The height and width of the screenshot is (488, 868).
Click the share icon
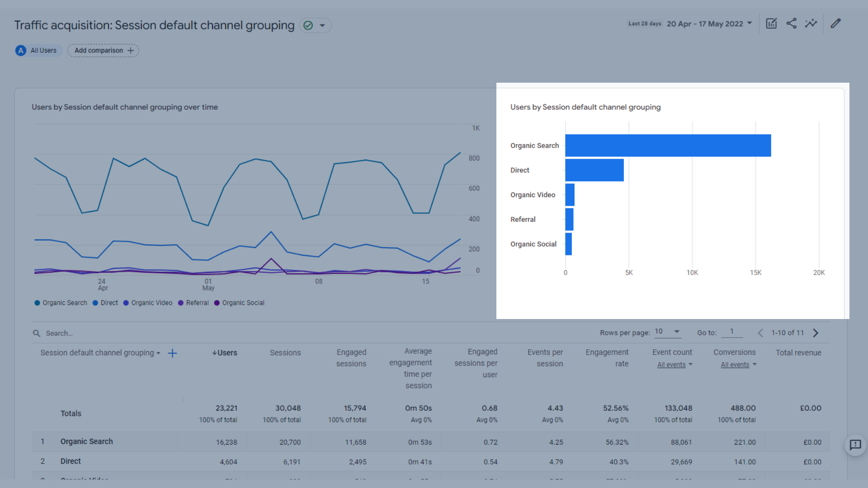pyautogui.click(x=791, y=23)
